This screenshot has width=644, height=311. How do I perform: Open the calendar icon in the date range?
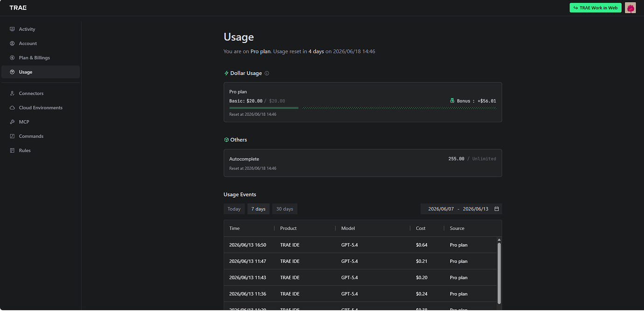[x=497, y=209]
